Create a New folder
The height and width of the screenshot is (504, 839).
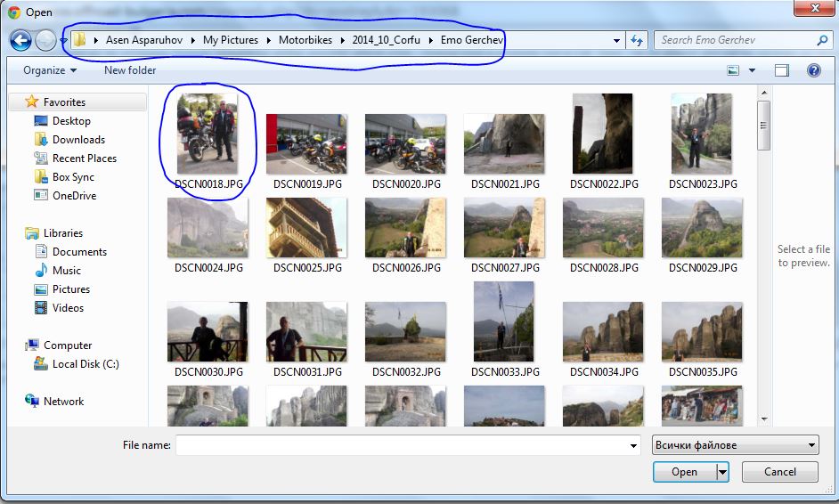(130, 70)
